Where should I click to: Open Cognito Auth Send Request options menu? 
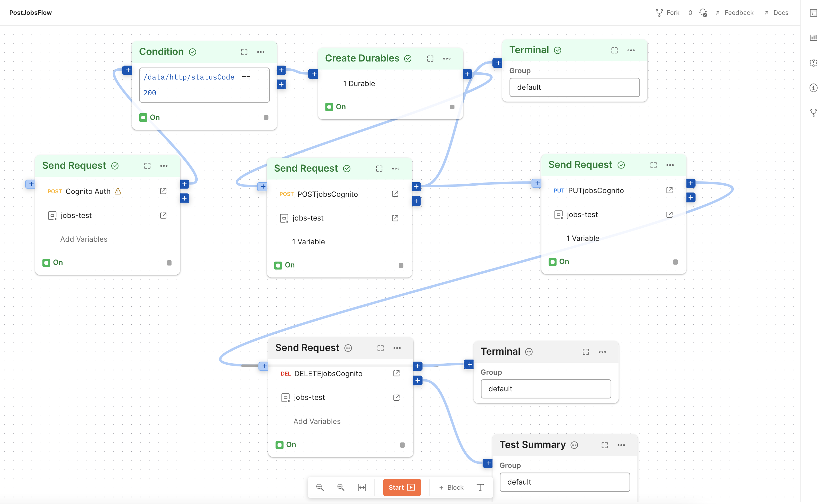164,166
